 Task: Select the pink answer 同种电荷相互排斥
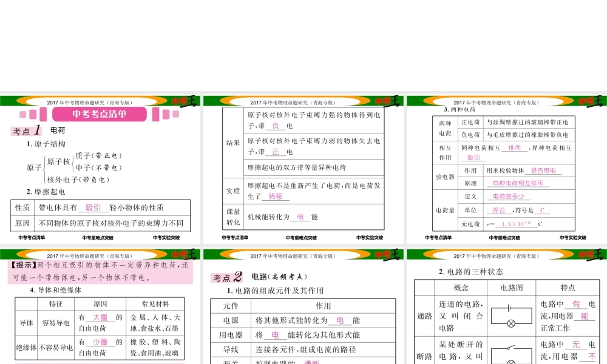point(518,183)
